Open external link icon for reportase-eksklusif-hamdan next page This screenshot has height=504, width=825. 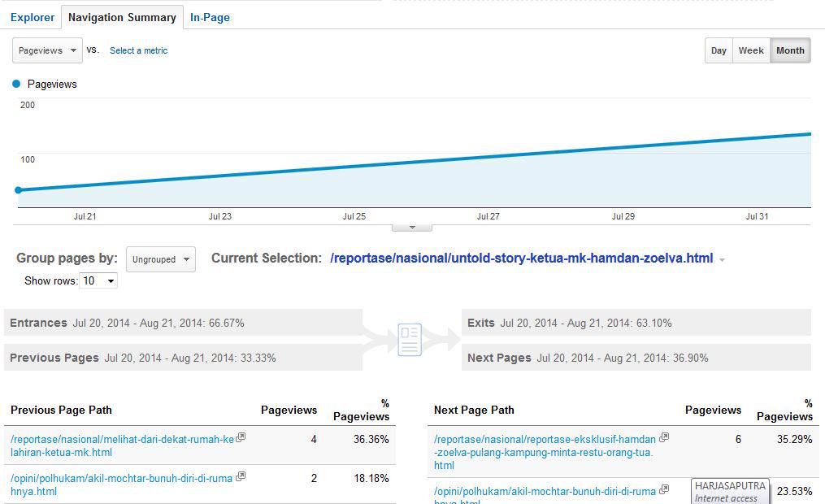(664, 437)
